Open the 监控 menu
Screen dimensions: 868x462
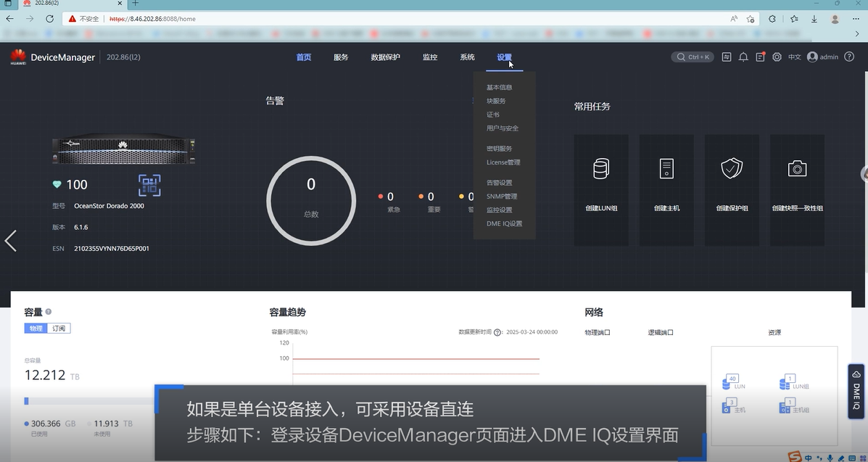429,57
